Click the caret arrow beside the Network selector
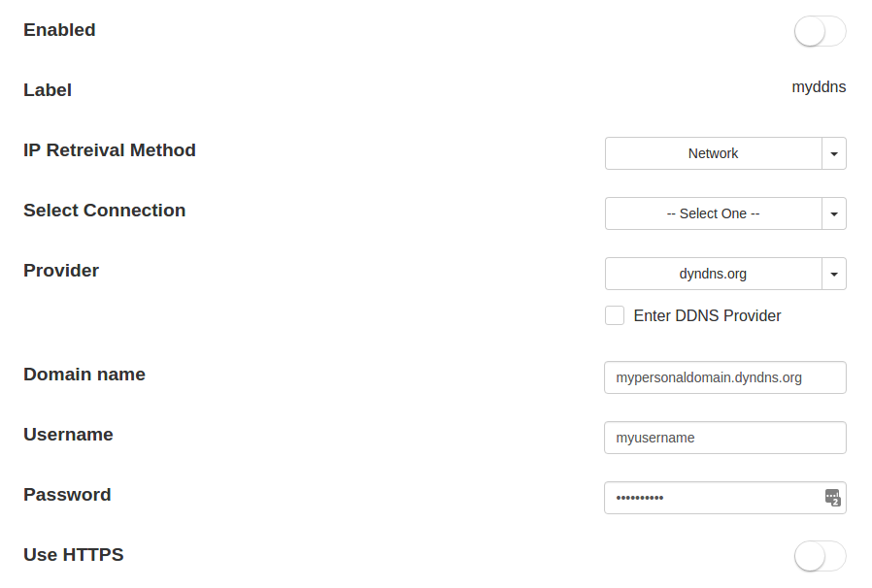Screen dimensions: 872x588 point(834,153)
